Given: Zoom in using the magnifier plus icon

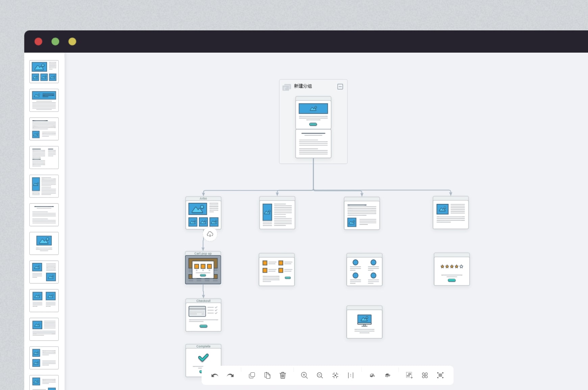Looking at the screenshot, I should click(304, 375).
